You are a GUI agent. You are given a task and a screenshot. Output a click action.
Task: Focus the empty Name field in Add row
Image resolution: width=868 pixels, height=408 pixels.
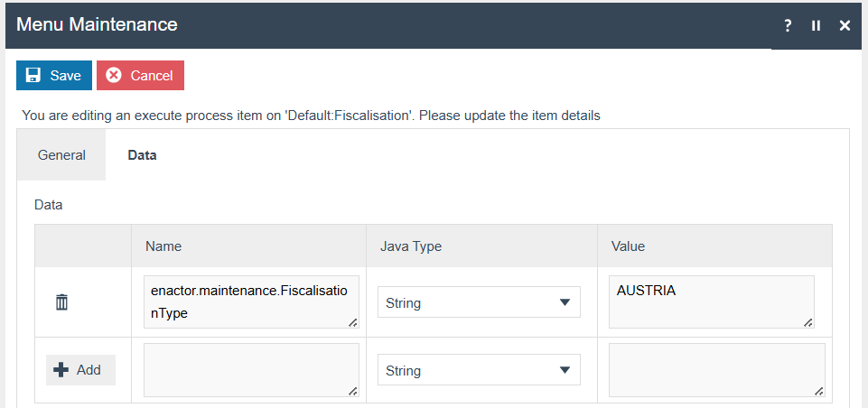[251, 369]
